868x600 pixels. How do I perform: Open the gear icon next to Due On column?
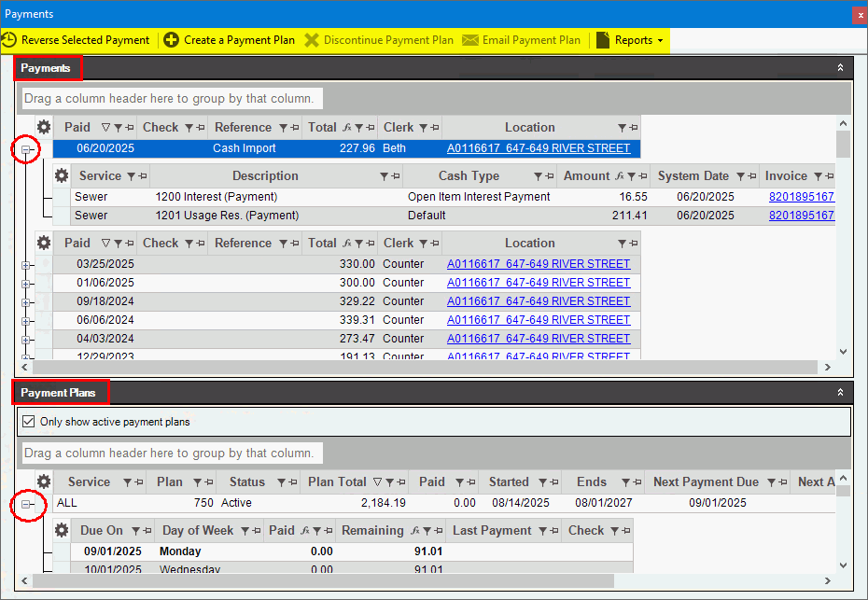pyautogui.click(x=62, y=531)
